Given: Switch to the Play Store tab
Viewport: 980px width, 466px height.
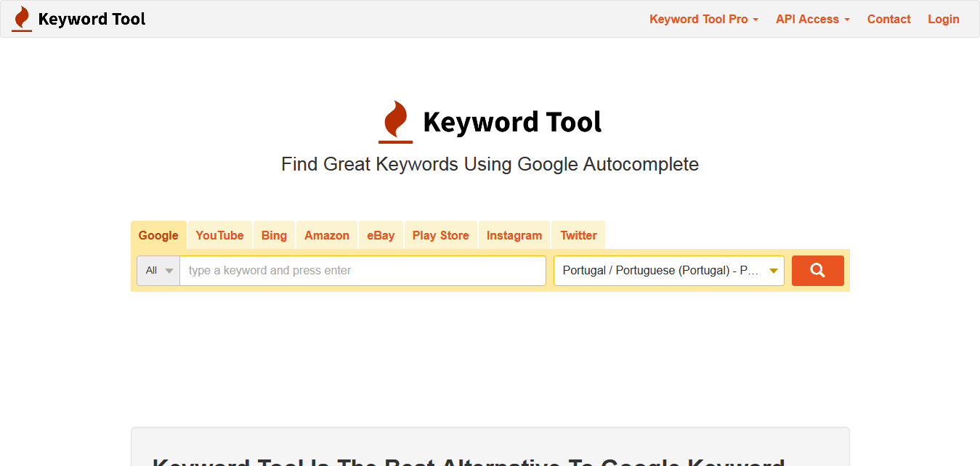Looking at the screenshot, I should tap(440, 235).
